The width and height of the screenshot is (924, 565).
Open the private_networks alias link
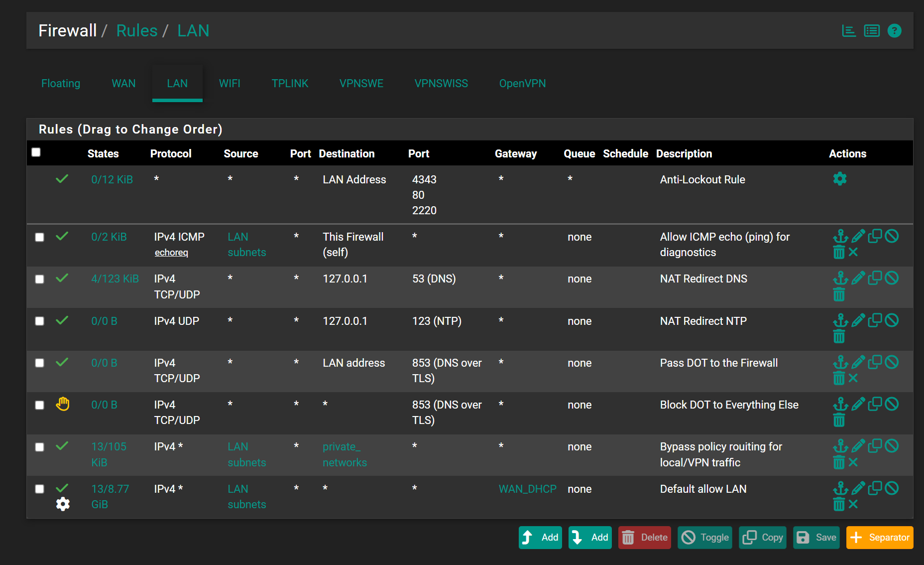[x=345, y=454]
